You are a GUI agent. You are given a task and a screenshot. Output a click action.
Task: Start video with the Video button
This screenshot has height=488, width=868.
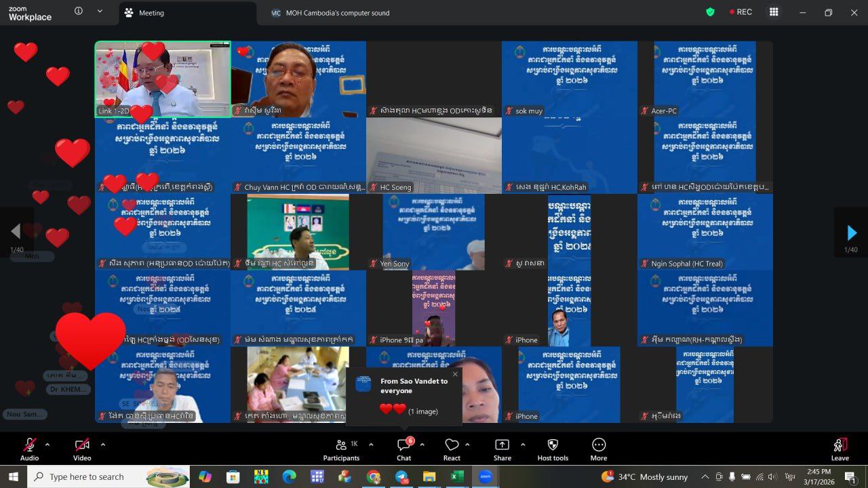(82, 449)
